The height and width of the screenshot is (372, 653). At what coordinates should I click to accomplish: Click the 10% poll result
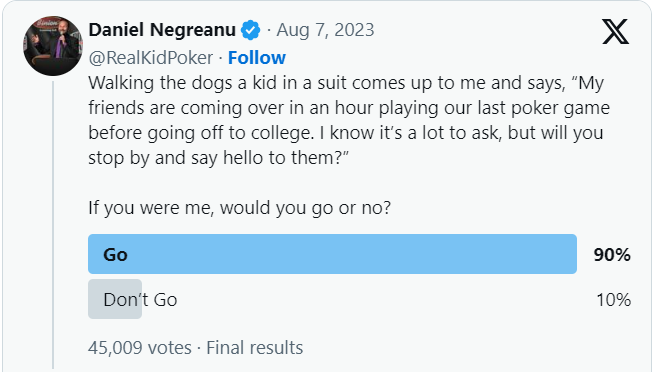pos(613,300)
